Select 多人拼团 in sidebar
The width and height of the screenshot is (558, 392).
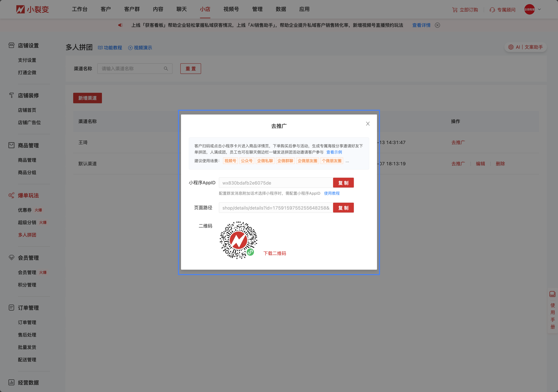click(27, 235)
